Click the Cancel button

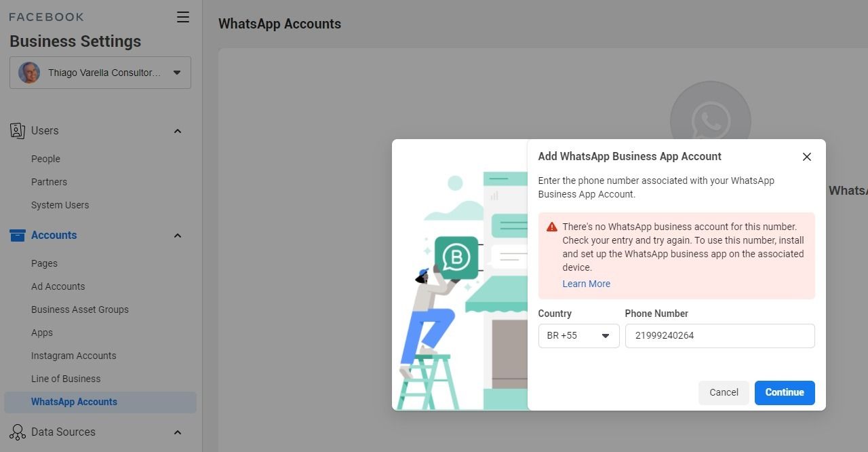tap(724, 392)
